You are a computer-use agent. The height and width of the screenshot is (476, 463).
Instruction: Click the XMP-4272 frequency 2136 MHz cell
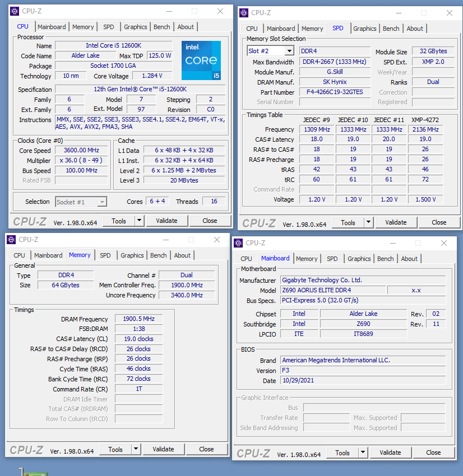[425, 129]
